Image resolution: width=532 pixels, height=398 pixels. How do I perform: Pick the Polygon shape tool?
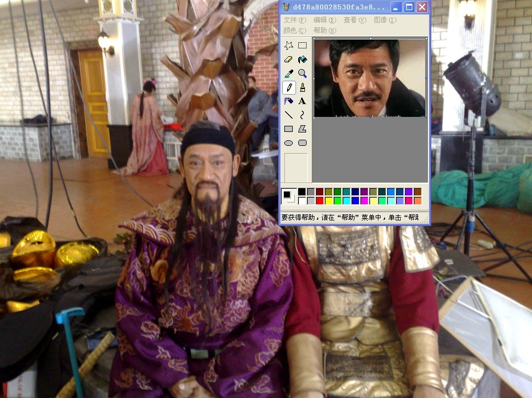302,129
